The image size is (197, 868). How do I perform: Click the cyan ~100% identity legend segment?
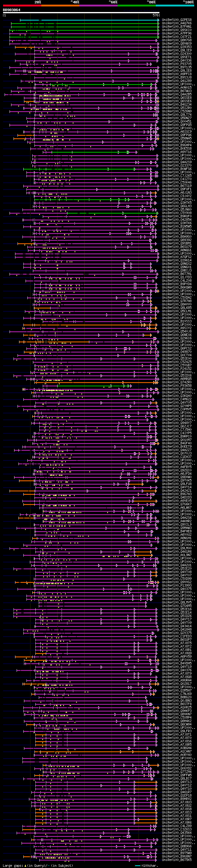[175, 6]
